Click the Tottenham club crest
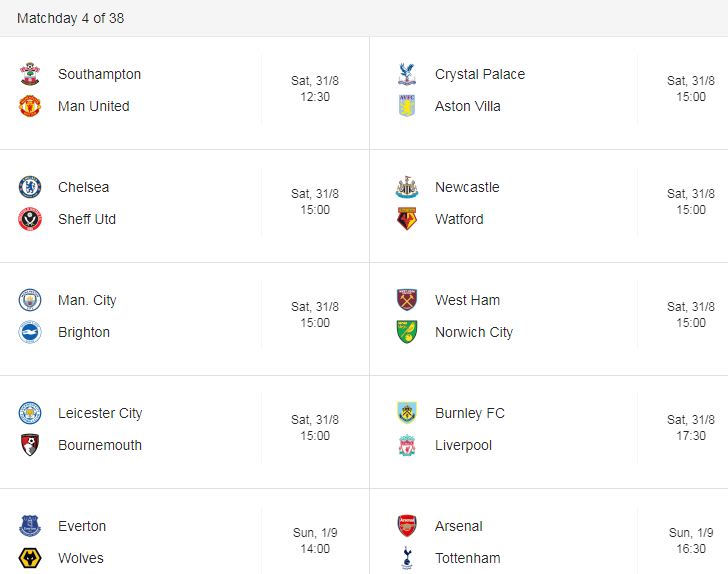This screenshot has height=574, width=728. (407, 558)
